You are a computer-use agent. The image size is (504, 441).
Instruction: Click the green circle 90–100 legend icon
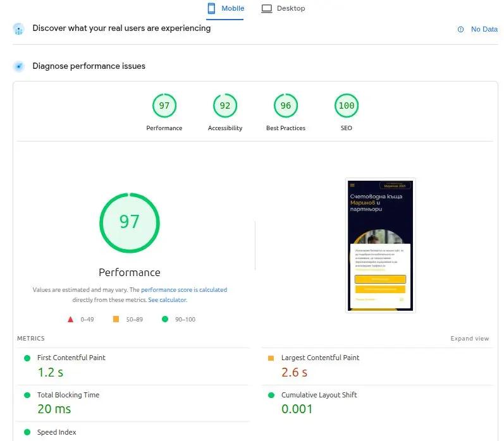(165, 319)
